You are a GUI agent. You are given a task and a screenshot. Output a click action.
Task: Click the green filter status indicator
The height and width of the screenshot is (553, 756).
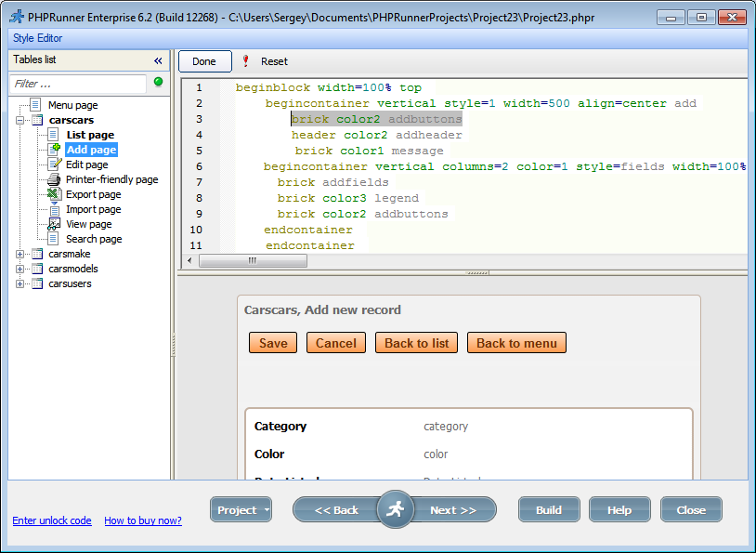158,82
